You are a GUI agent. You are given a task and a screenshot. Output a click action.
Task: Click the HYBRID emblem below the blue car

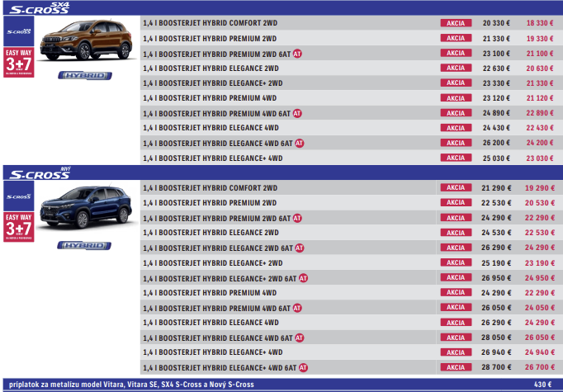[84, 245]
